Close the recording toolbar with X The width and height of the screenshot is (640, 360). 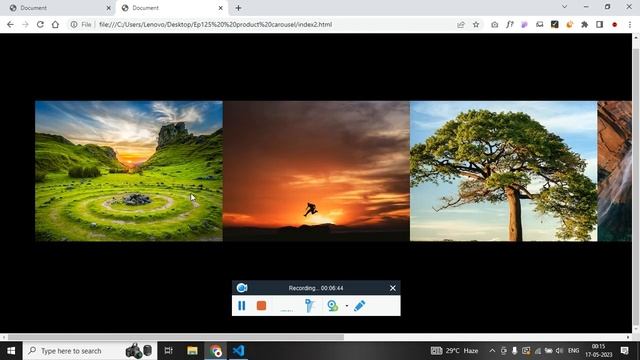[393, 288]
